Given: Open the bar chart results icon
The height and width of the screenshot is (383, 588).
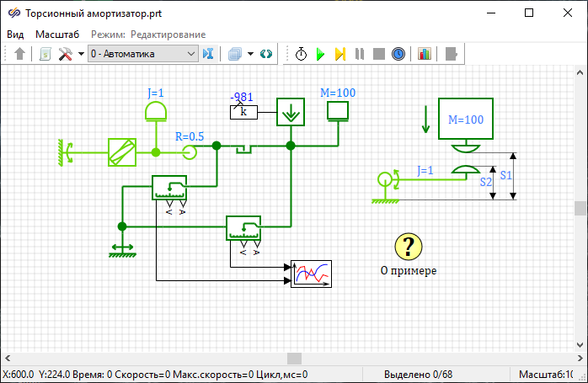Looking at the screenshot, I should pos(424,54).
